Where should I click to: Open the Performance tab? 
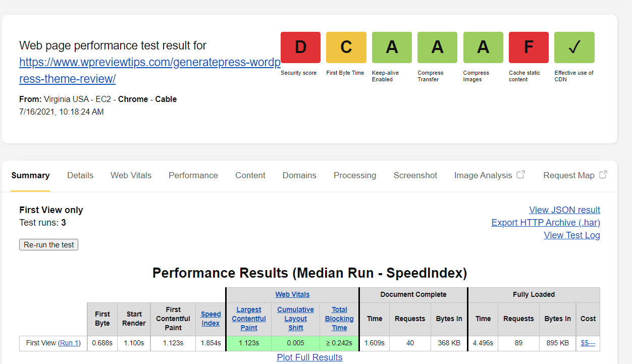pos(193,175)
